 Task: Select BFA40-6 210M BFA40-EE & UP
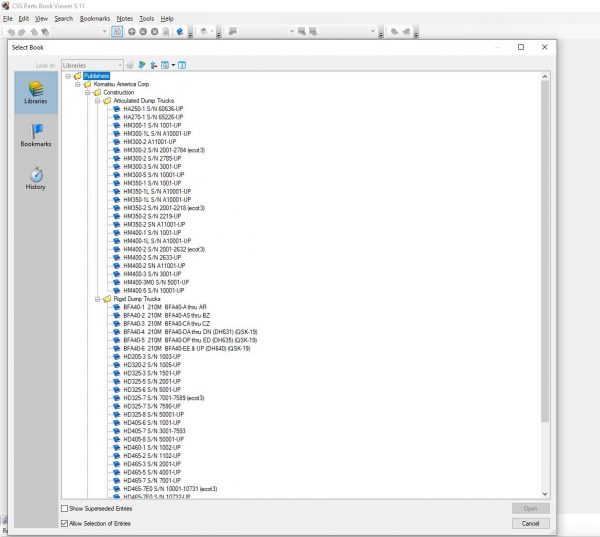click(x=187, y=348)
